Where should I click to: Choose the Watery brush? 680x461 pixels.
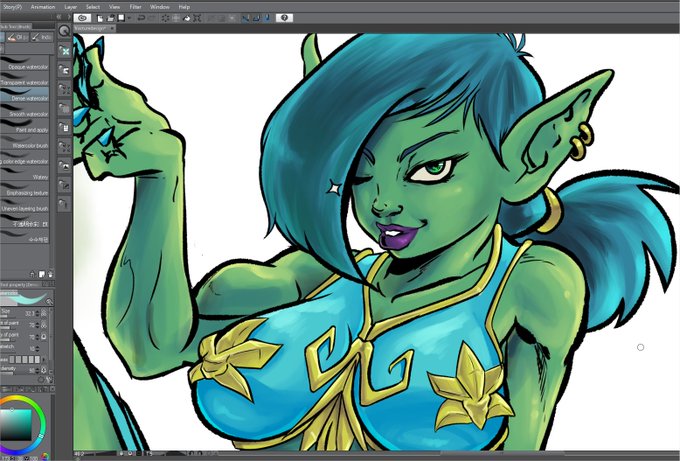click(24, 173)
